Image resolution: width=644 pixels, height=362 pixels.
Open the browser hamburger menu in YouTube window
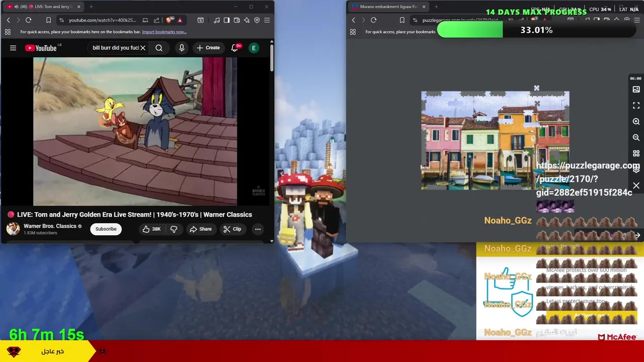(x=267, y=20)
